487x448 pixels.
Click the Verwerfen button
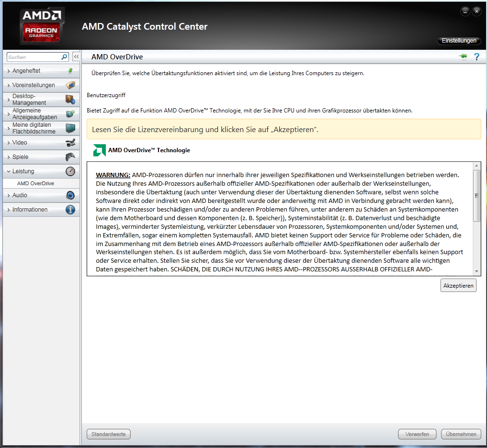(417, 434)
